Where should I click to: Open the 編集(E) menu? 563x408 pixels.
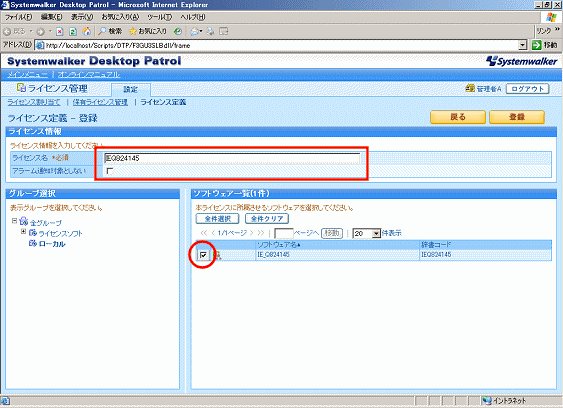[x=51, y=17]
